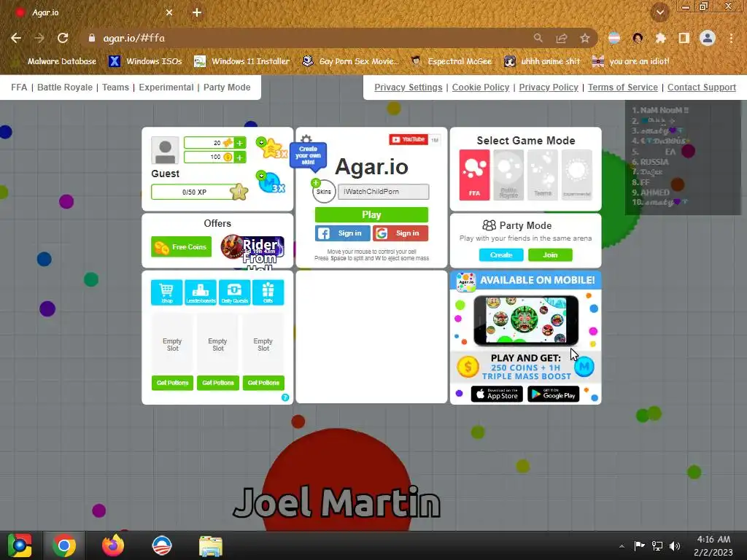Switch to Battle Royale in top navigation
This screenshot has width=747, height=560.
[65, 87]
